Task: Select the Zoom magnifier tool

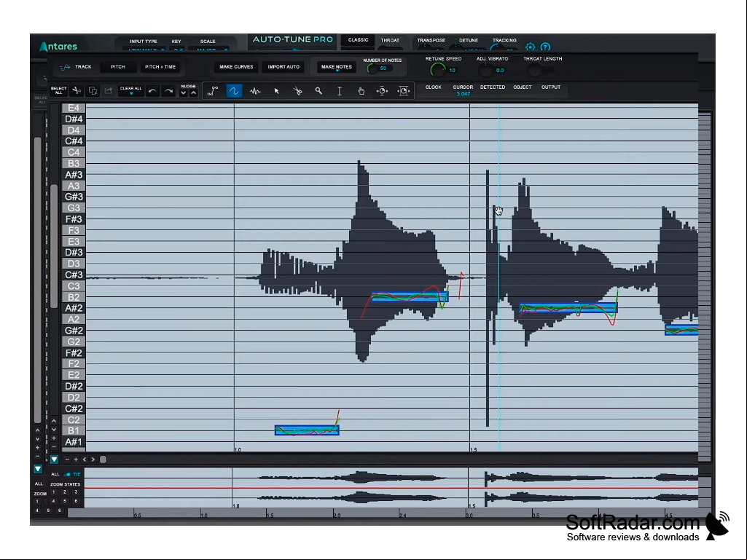Action: click(x=318, y=91)
